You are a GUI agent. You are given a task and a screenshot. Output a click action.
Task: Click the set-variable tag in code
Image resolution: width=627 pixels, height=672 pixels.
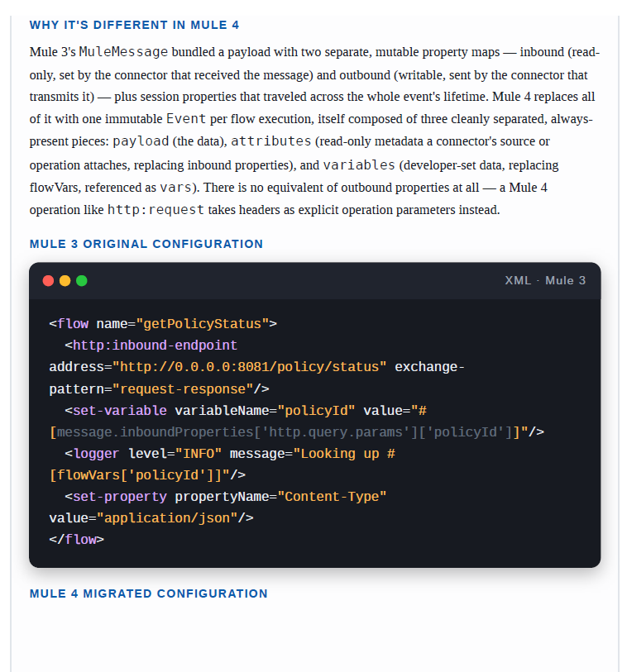120,411
